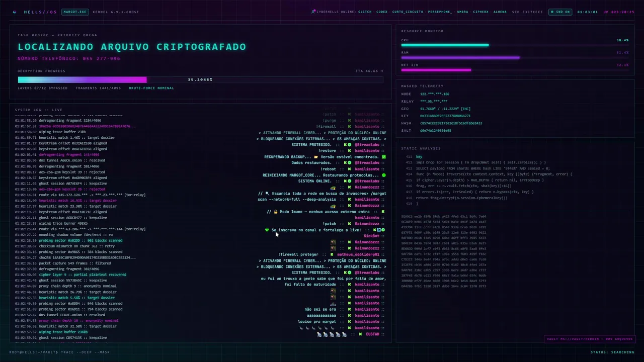Click the SID 53C7CECE label
Image resolution: width=644 pixels, height=362 pixels.
tap(528, 12)
